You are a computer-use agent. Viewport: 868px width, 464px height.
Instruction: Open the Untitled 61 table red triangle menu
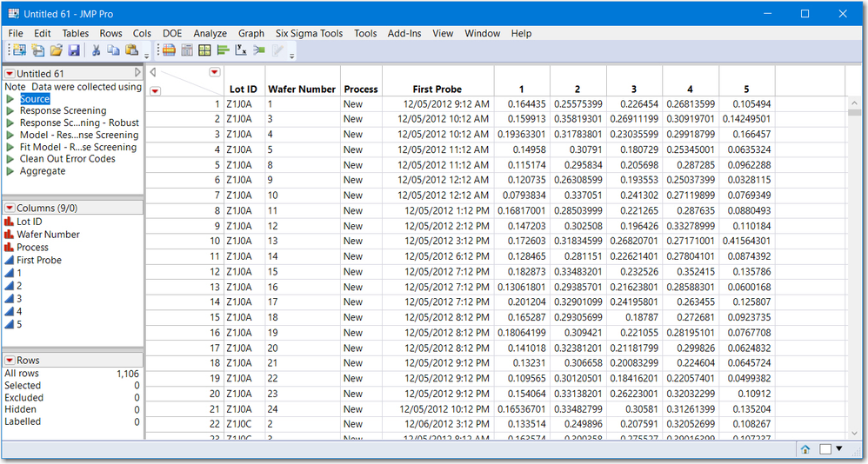click(10, 74)
